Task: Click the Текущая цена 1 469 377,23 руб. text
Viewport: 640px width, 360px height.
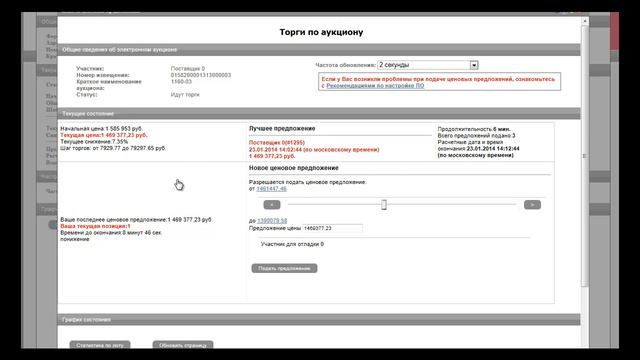Action: click(104, 135)
